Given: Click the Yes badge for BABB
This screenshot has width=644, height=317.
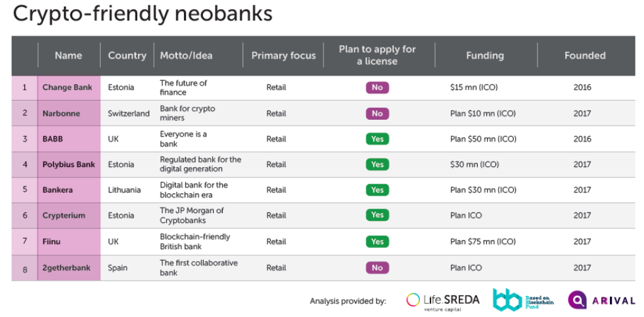Looking at the screenshot, I should coord(377,139).
